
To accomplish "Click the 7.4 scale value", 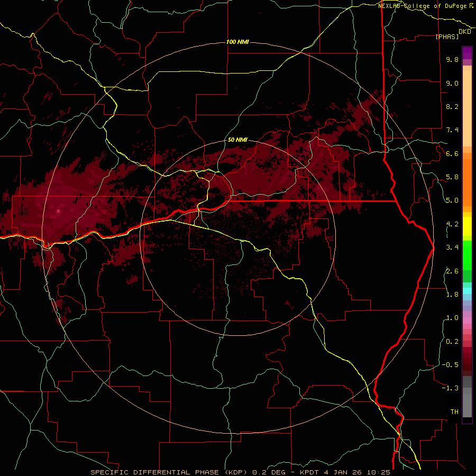I will click(x=452, y=130).
